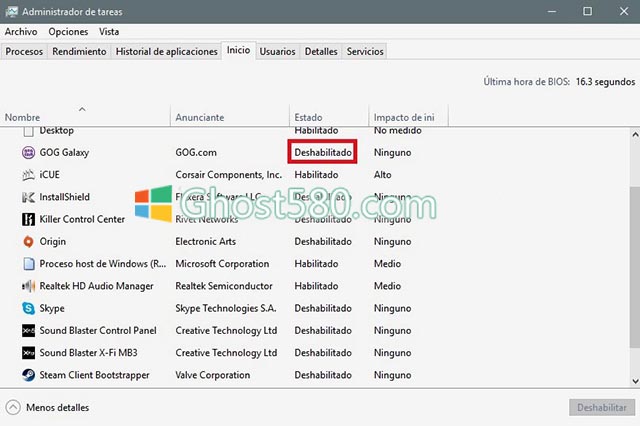Collapse view with Menos detalles

(x=47, y=407)
